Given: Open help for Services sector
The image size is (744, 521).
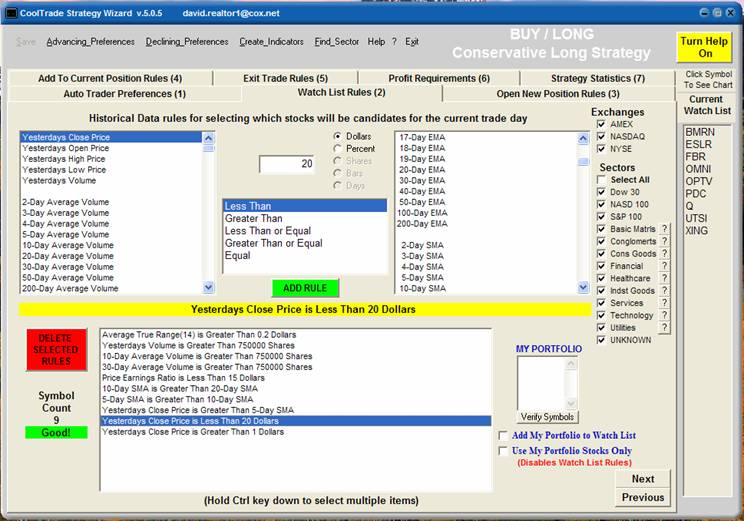Looking at the screenshot, I should (x=664, y=303).
